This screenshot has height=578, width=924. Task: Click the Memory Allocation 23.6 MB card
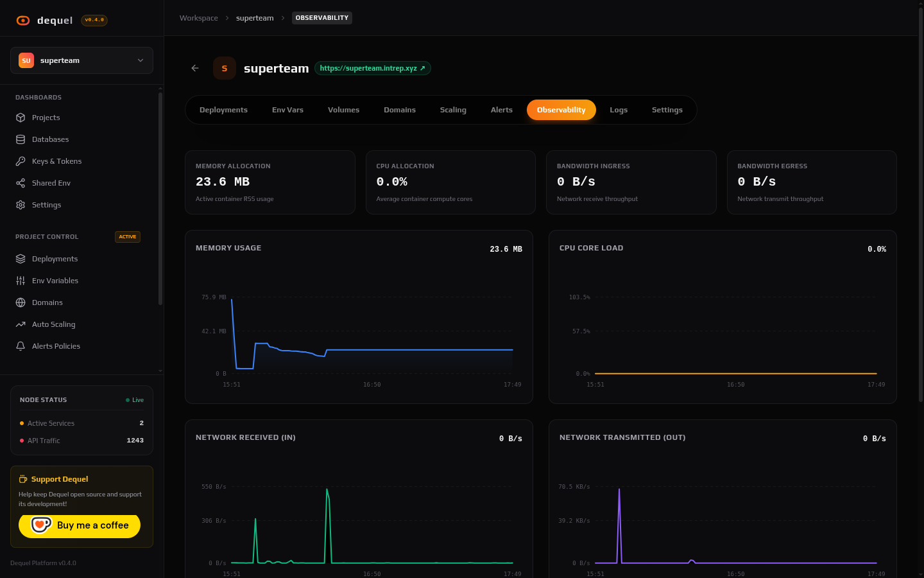click(270, 182)
